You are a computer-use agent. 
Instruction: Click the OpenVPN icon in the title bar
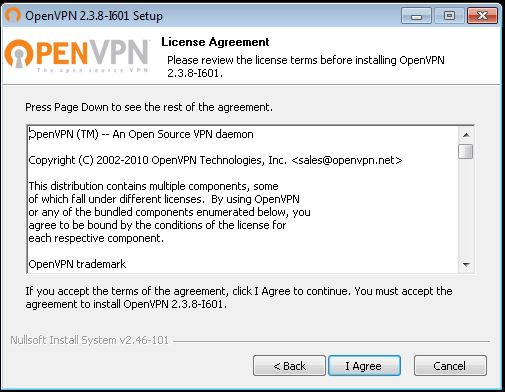click(x=12, y=15)
